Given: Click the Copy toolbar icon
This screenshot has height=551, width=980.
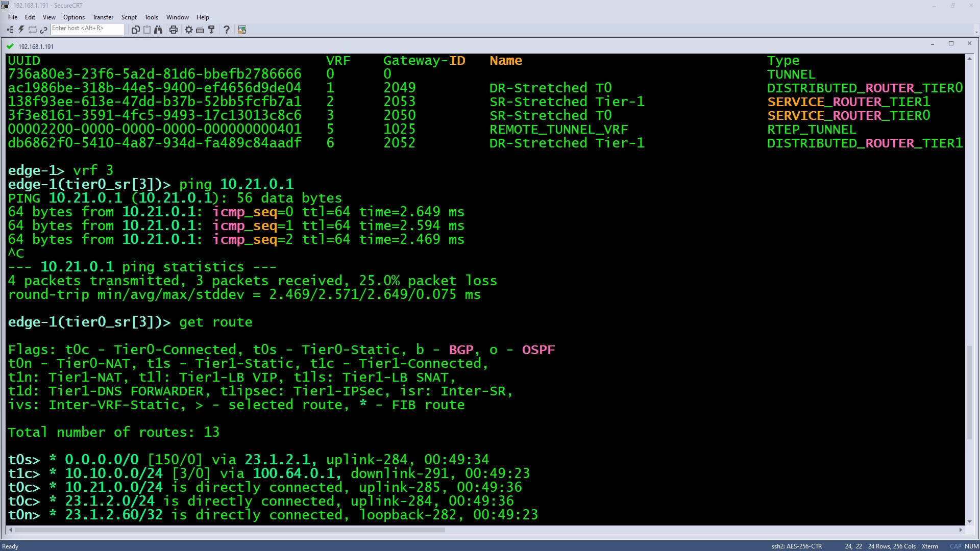Looking at the screenshot, I should [x=135, y=30].
